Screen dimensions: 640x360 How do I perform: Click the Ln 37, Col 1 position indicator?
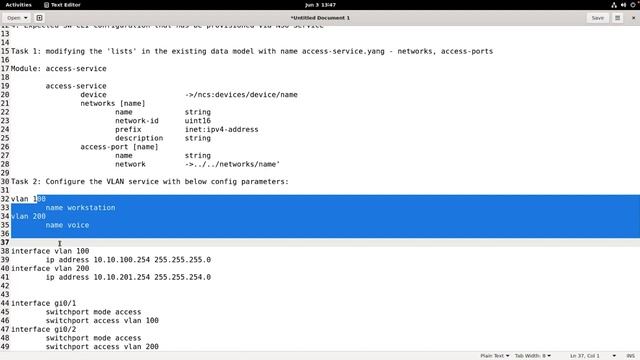pyautogui.click(x=584, y=356)
